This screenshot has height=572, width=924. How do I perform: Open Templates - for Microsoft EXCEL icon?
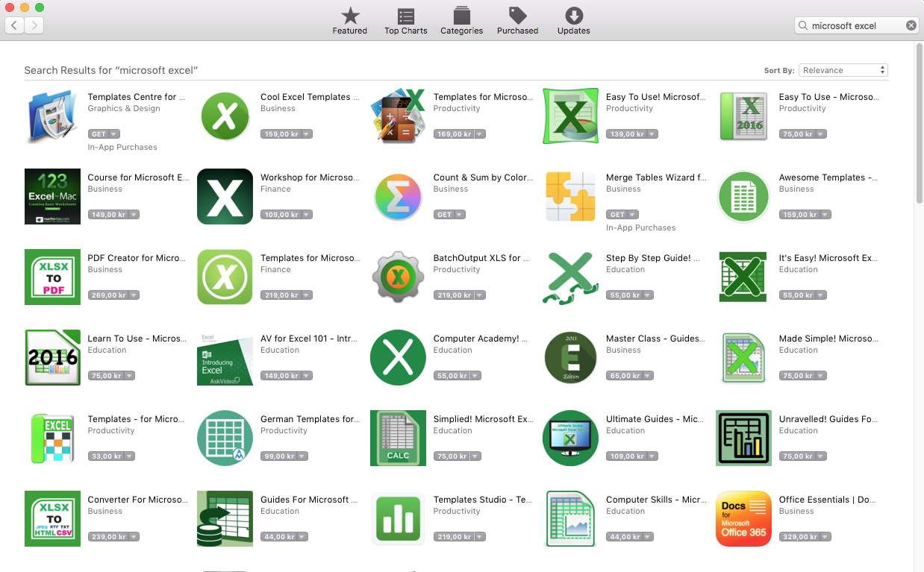point(52,439)
